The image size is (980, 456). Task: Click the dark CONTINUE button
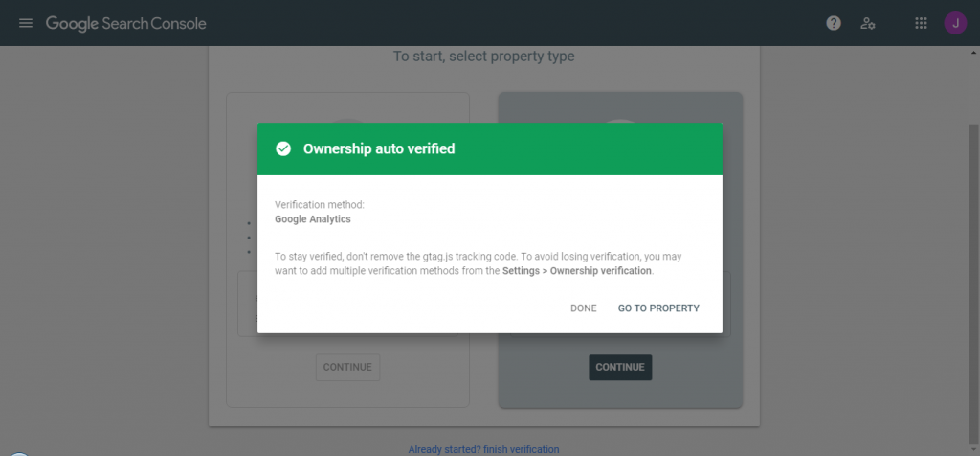(620, 367)
